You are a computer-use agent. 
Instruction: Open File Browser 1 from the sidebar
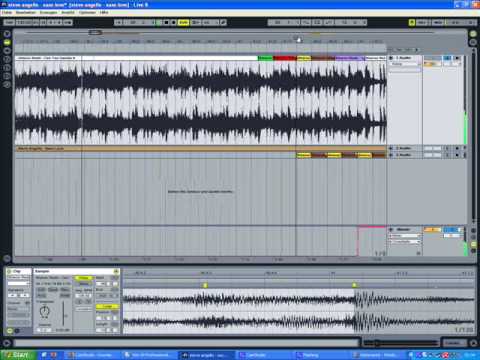point(7,59)
